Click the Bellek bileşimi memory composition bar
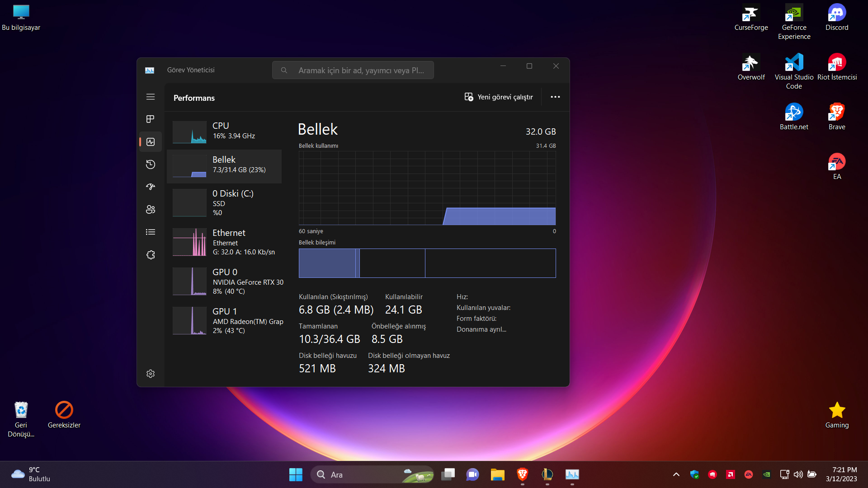This screenshot has height=488, width=868. point(427,263)
